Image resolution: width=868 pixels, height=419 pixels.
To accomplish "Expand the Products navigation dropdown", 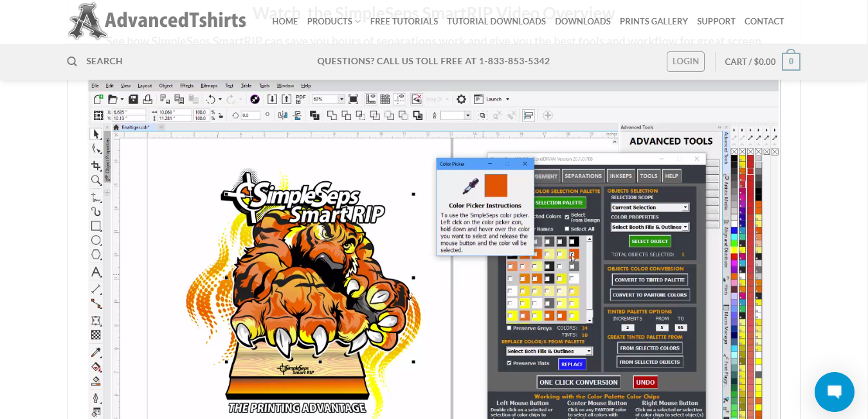I will point(334,21).
